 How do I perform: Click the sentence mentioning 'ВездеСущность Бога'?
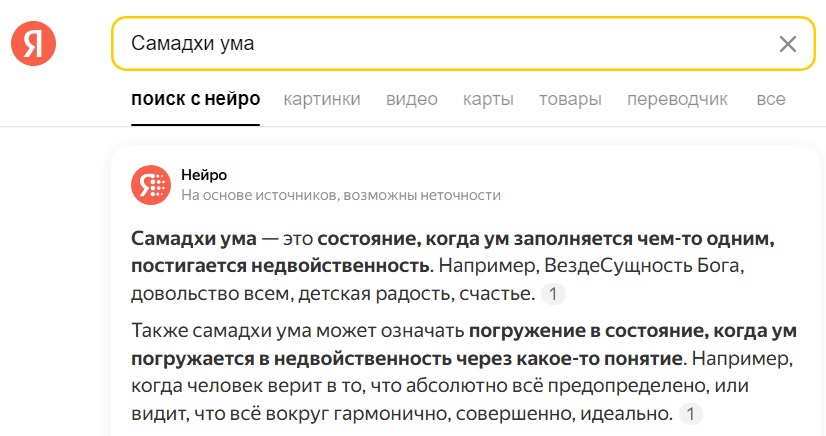(591, 266)
